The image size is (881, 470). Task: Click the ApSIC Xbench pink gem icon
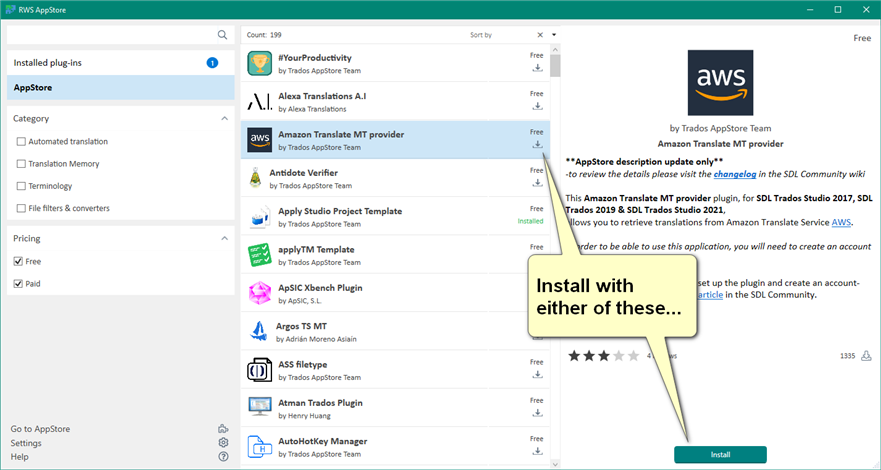tap(260, 293)
